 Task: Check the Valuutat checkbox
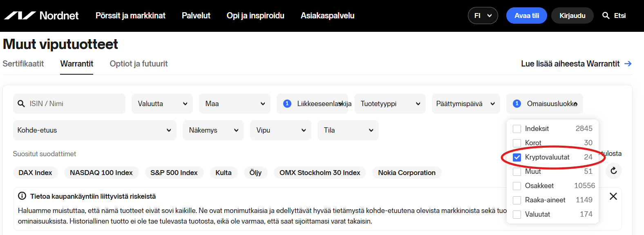point(517,215)
